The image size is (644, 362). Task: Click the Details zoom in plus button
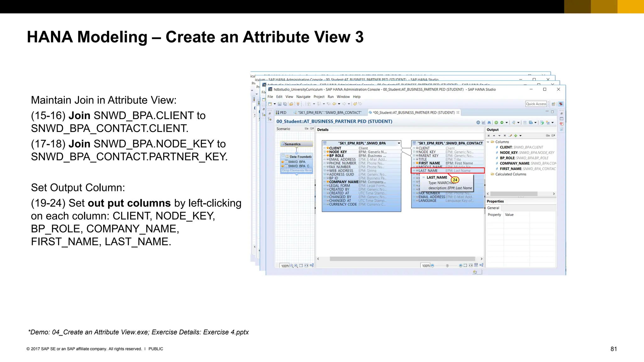pos(460,266)
